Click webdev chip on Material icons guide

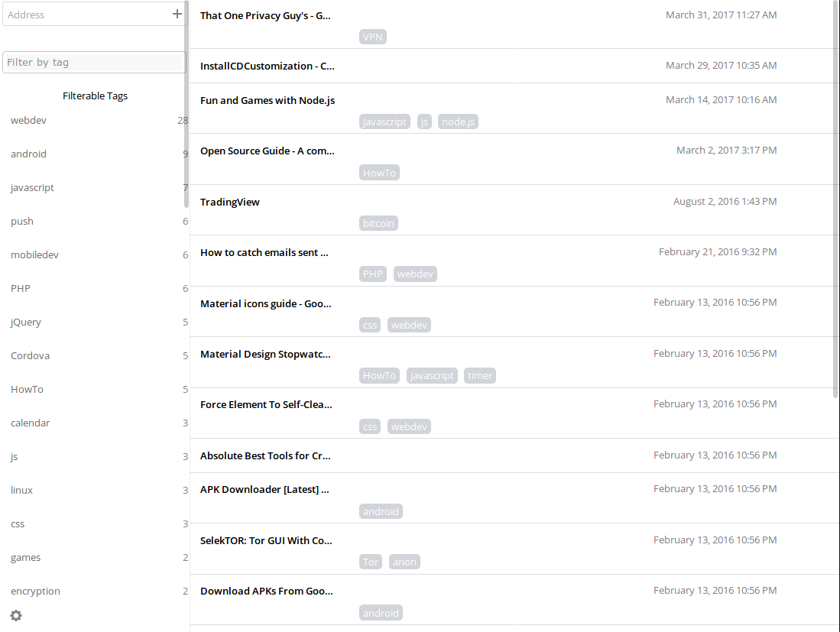point(409,325)
